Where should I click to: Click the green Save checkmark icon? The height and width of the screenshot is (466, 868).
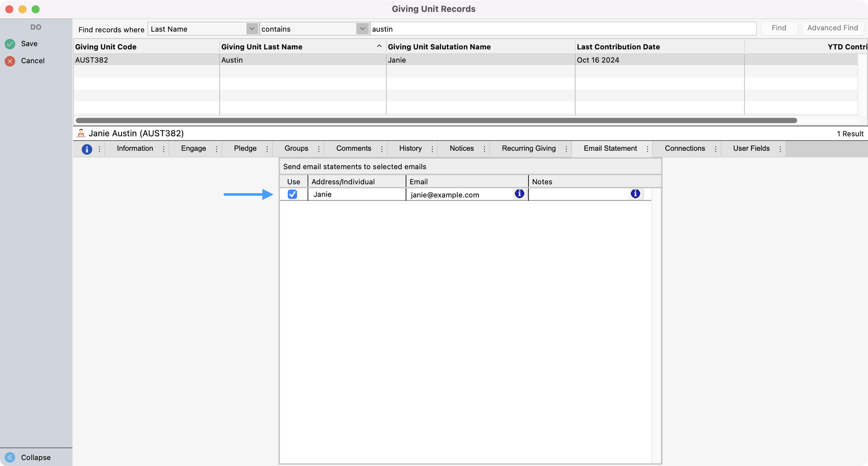[10, 44]
